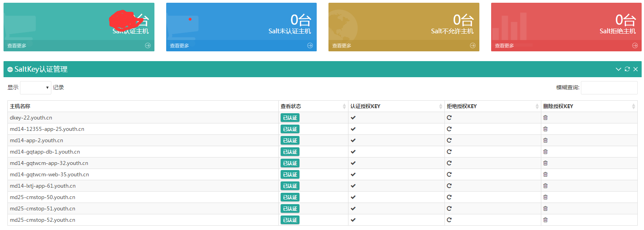Open 查看更多 on Salt认证主机 card
This screenshot has height=230, width=644.
(x=17, y=45)
